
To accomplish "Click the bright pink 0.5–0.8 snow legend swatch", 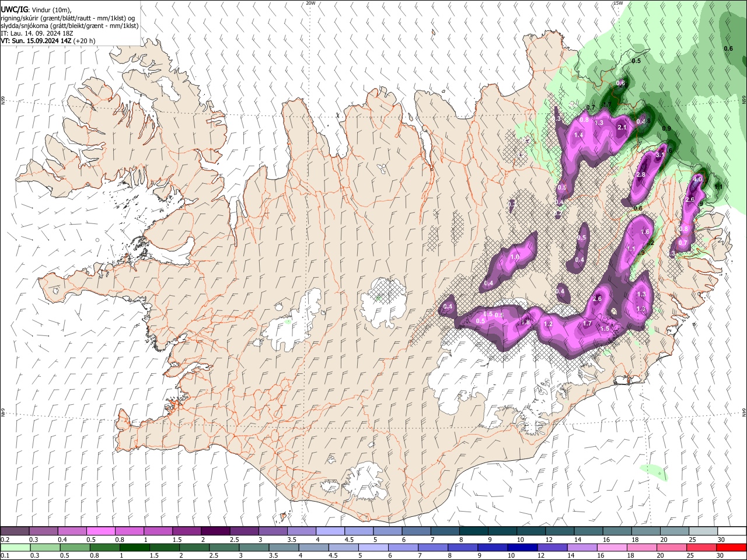I will coord(101,531).
